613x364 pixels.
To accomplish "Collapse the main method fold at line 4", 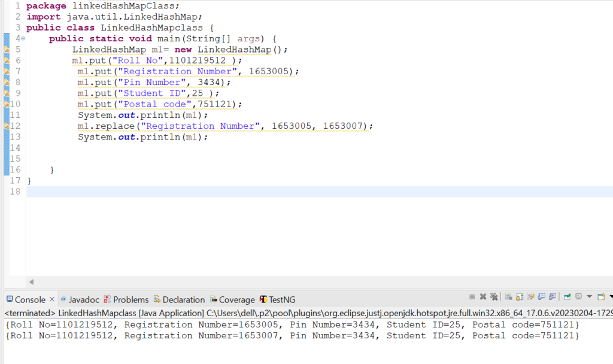I will pos(23,38).
